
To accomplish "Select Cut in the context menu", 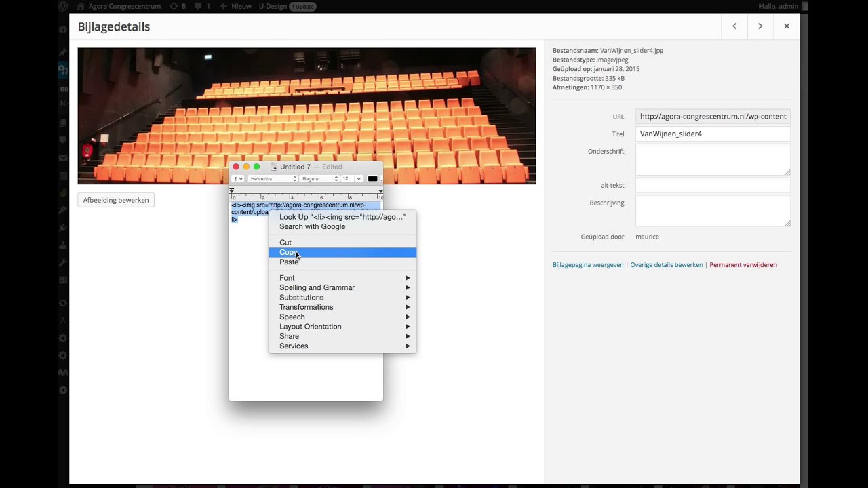I will coord(342,242).
